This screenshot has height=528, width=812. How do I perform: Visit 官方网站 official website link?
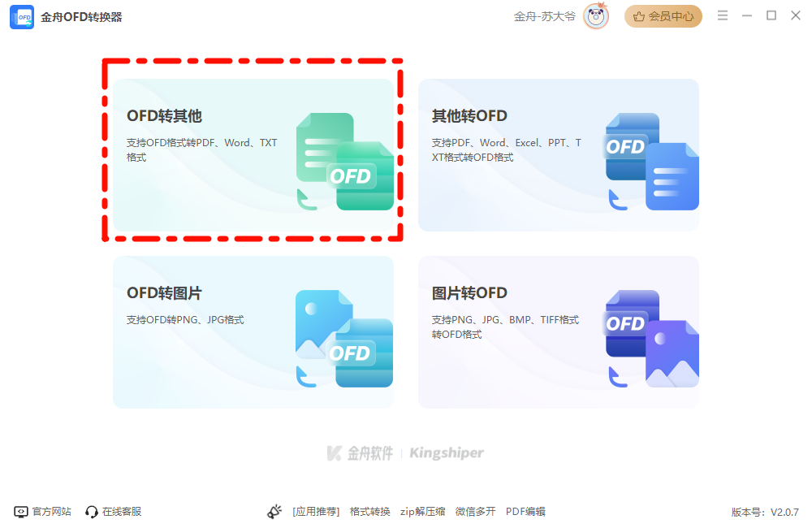coord(51,512)
